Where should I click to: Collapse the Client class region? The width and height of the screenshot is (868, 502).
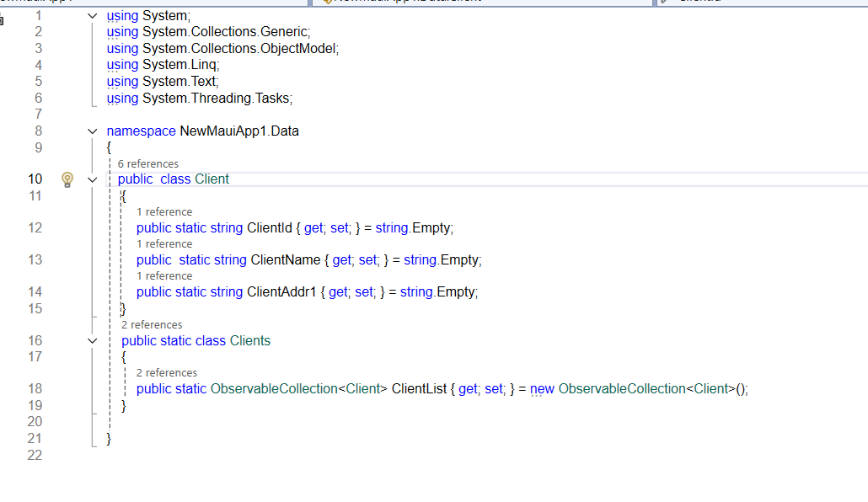tap(93, 179)
